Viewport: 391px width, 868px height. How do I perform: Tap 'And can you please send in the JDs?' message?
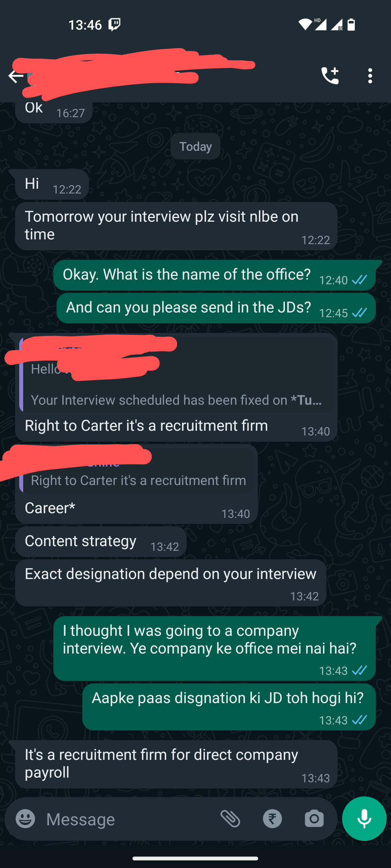pos(216,308)
